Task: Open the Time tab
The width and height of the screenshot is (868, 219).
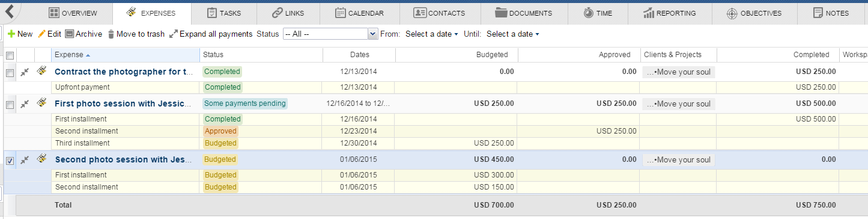Action: [x=598, y=13]
